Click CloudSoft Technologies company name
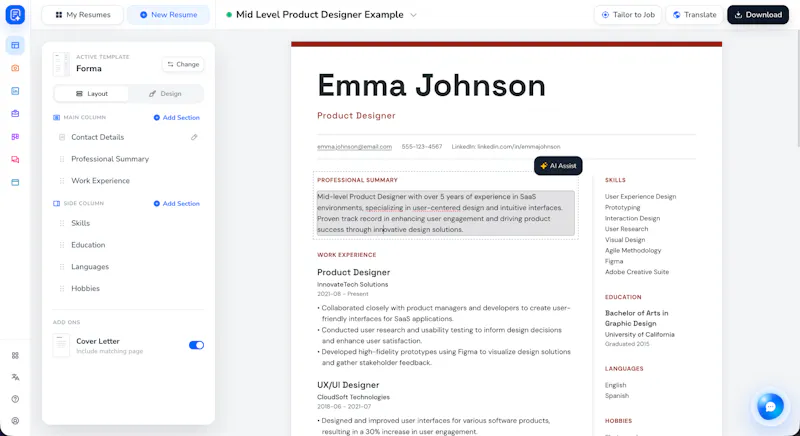Viewport: 800px width, 436px height. (x=354, y=397)
